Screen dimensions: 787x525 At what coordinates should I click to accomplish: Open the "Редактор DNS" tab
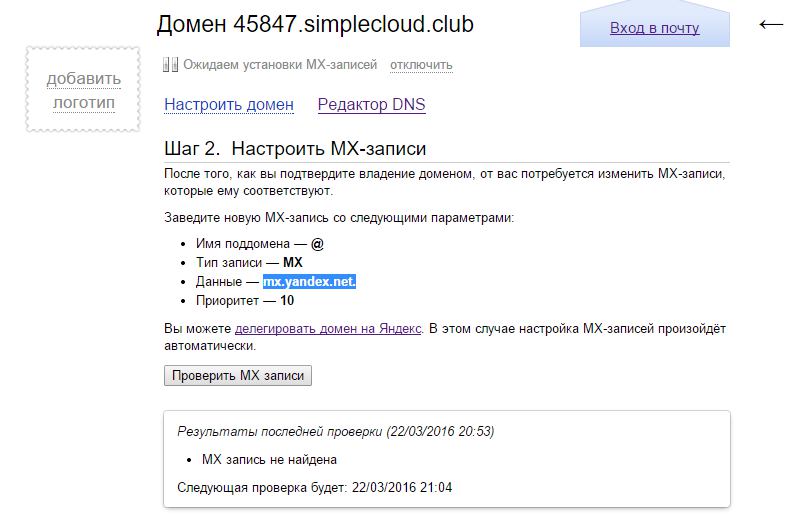click(371, 104)
